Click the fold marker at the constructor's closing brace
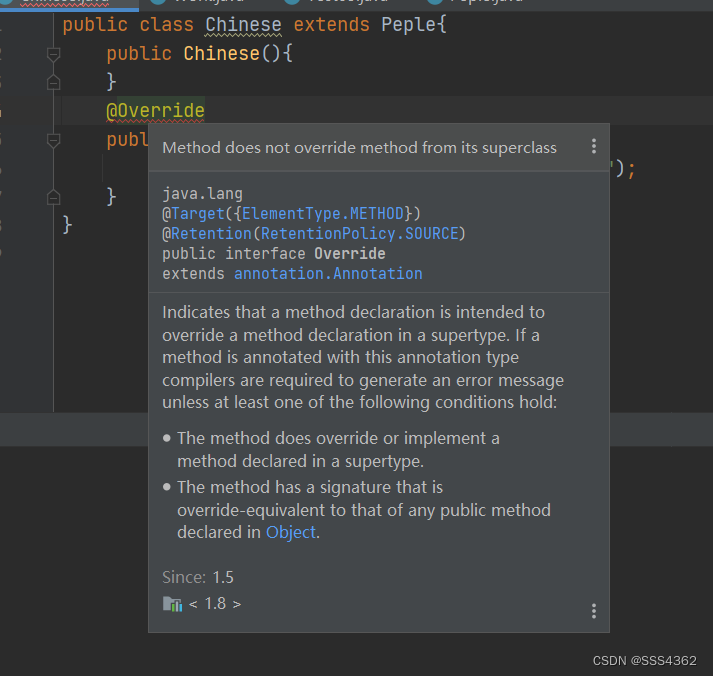Image resolution: width=713 pixels, height=676 pixels. click(54, 82)
